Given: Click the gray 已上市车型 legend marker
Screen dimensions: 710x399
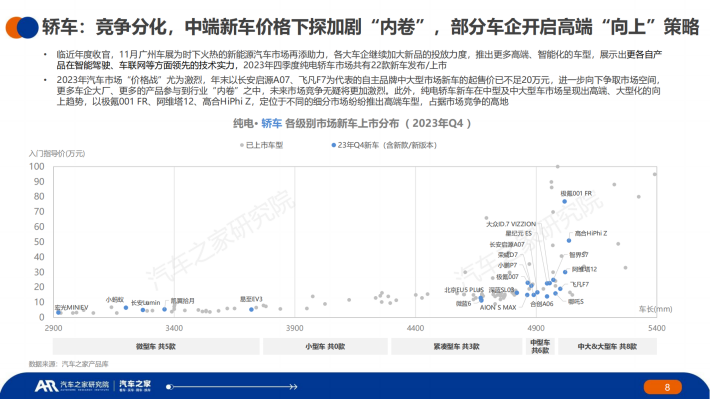Looking at the screenshot, I should (x=242, y=145).
